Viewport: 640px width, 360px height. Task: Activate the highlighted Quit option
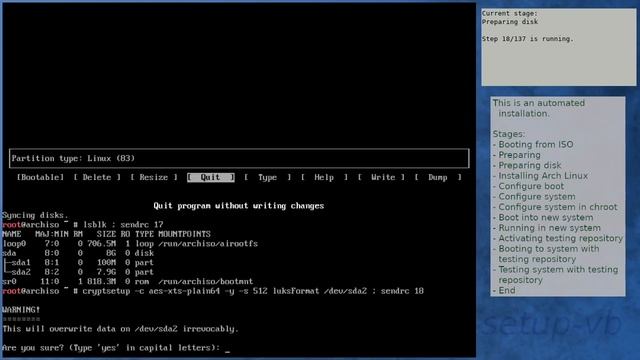pyautogui.click(x=211, y=177)
